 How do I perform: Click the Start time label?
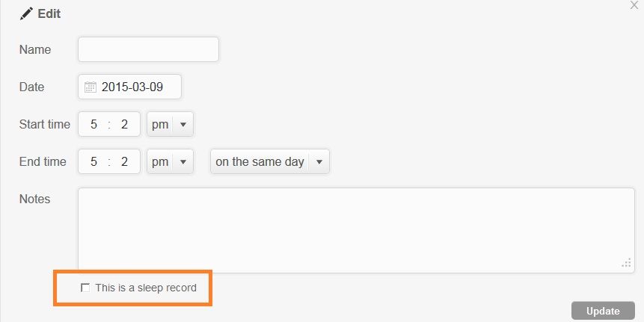(45, 124)
